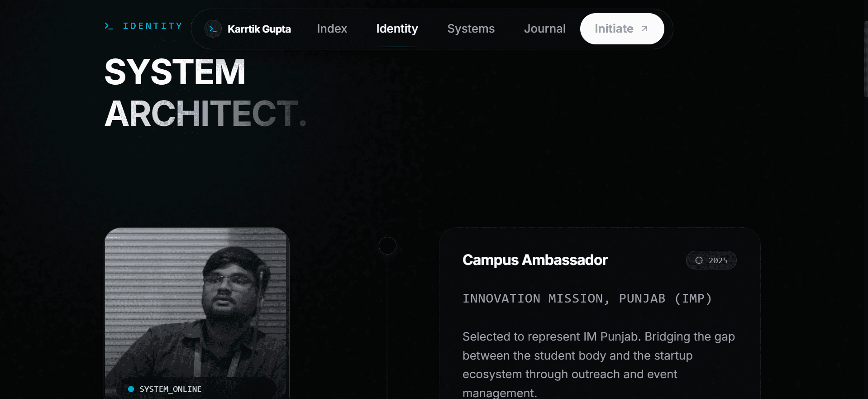Select the Identity nav tab
This screenshot has width=868, height=399.
point(397,29)
